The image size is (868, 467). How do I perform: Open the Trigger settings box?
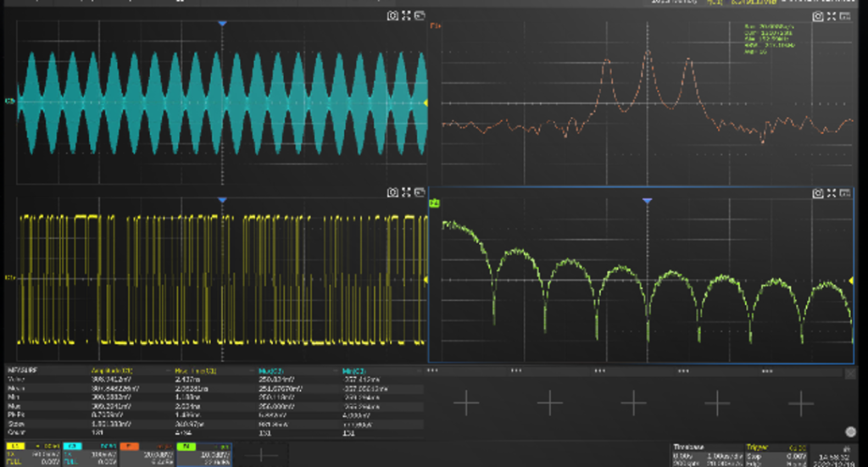point(775,453)
